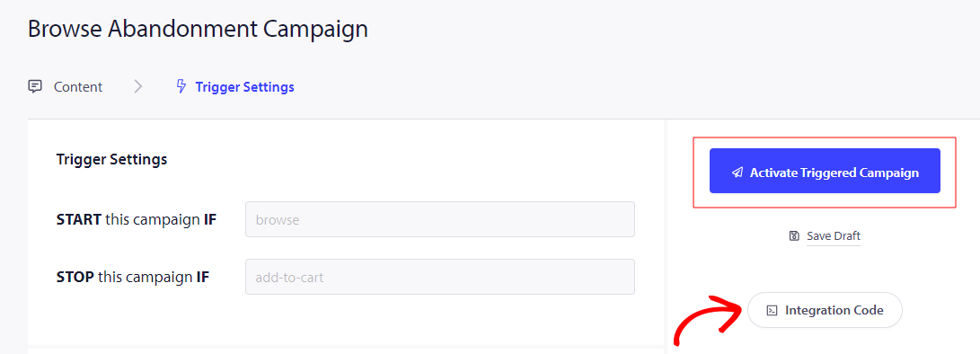
Task: Focus the STOP condition field showing add-to-cart
Action: 440,277
